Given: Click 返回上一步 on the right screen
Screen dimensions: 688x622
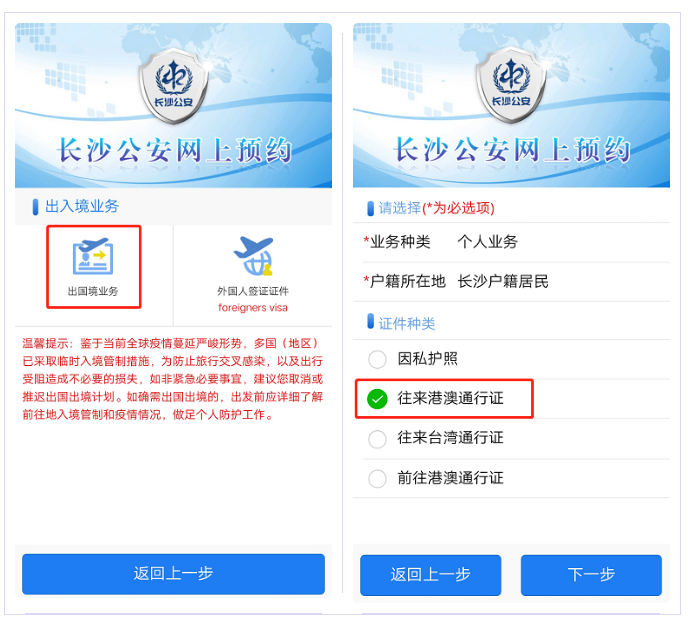Looking at the screenshot, I should (430, 575).
